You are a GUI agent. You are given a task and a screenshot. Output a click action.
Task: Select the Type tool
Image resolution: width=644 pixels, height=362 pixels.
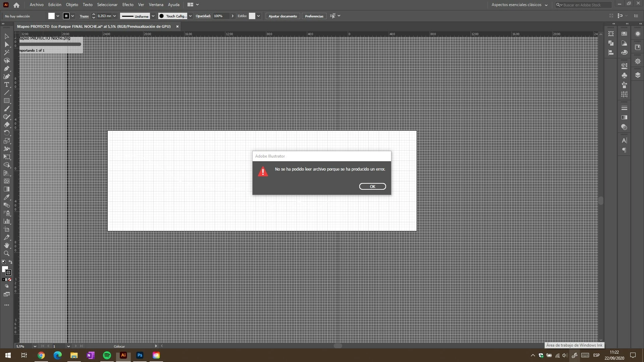pos(6,85)
